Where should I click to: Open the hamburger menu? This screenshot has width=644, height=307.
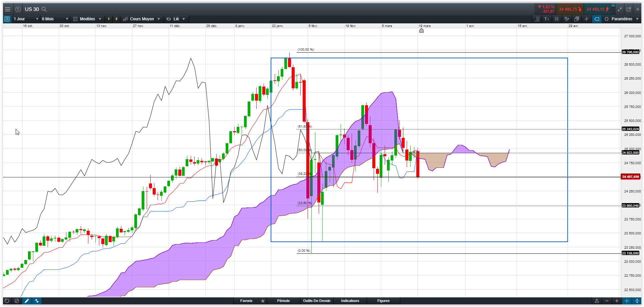[7, 9]
